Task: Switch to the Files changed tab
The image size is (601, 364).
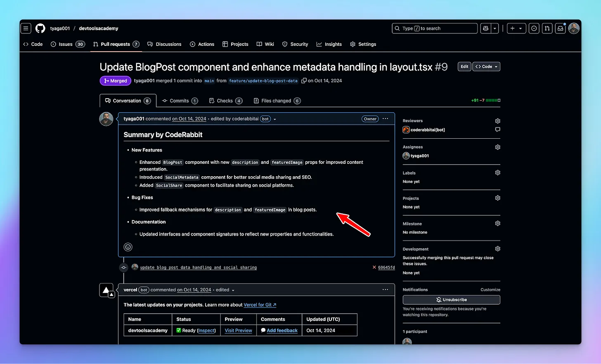Action: tap(277, 101)
